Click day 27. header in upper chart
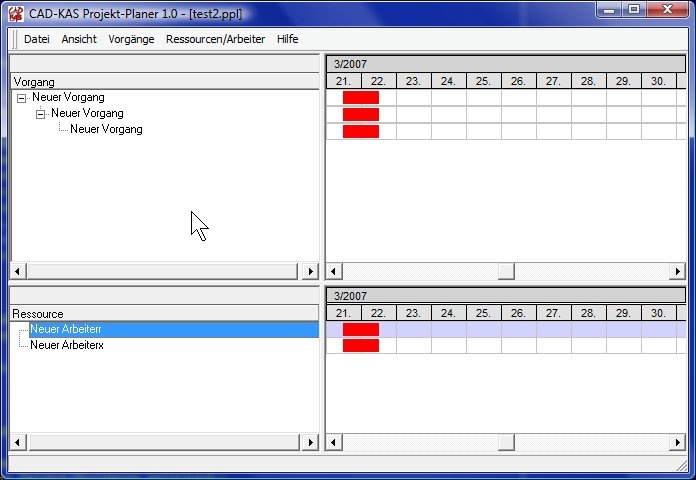Image resolution: width=696 pixels, height=480 pixels. click(x=554, y=81)
